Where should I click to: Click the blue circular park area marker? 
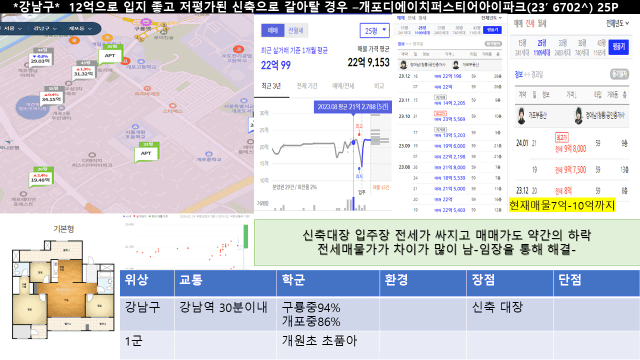click(x=32, y=107)
